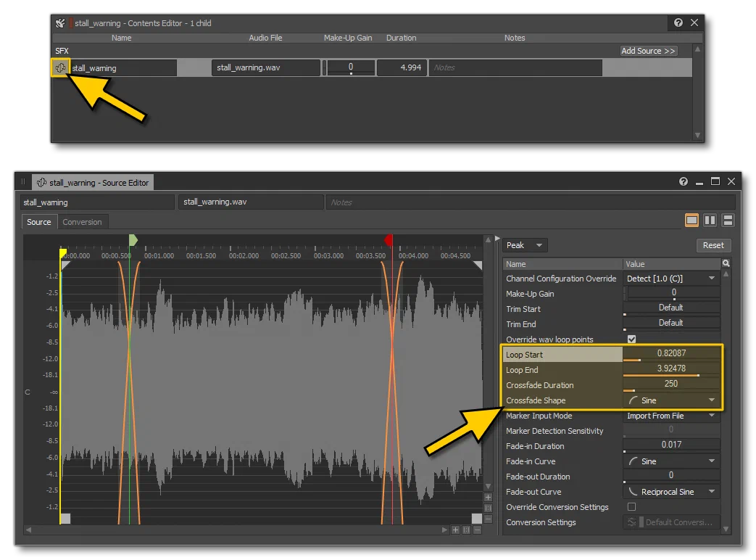
Task: Click the red loop end marker
Action: click(389, 239)
